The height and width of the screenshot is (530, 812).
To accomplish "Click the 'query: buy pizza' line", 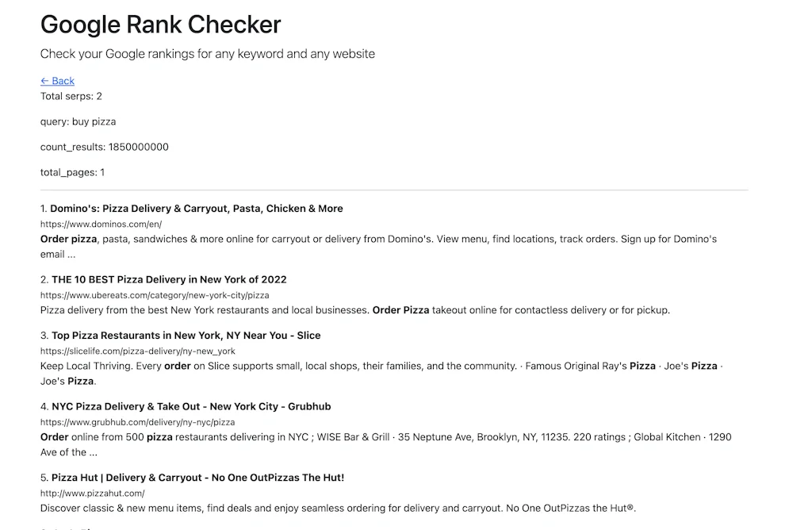I will pyautogui.click(x=78, y=121).
